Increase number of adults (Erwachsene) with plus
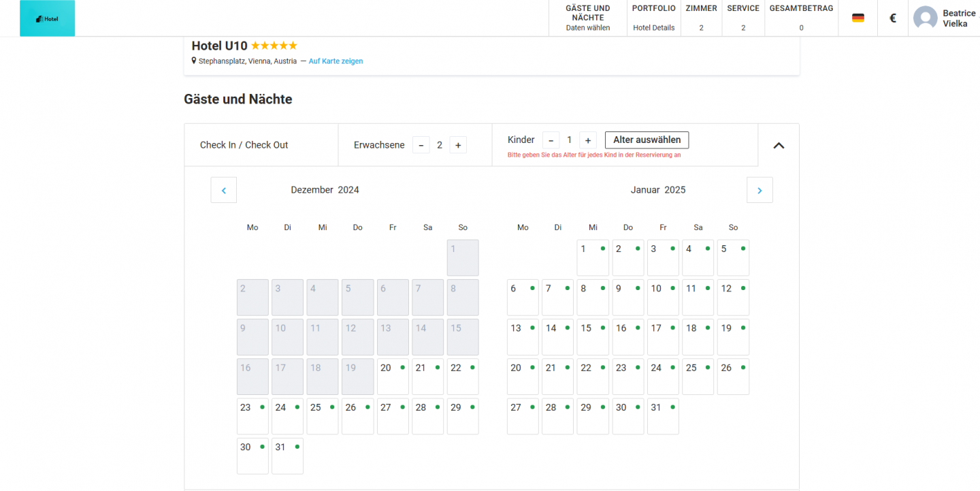Viewport: 980px width, 491px height. (458, 145)
